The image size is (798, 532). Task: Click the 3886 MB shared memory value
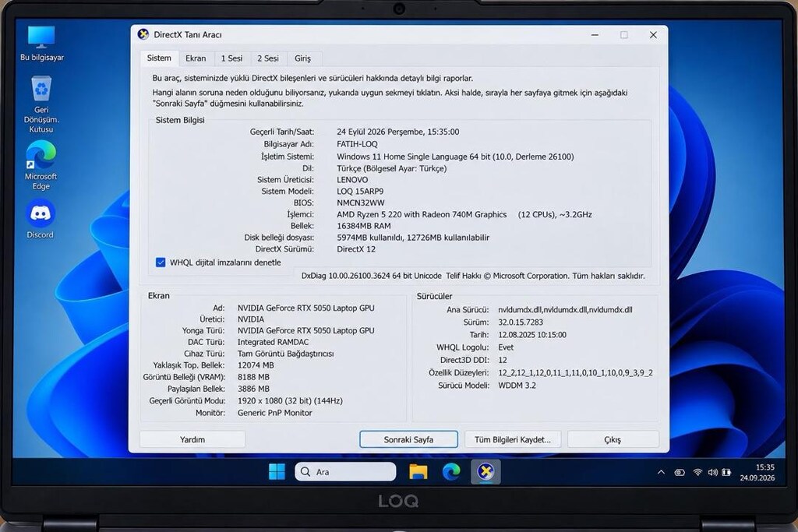click(253, 389)
